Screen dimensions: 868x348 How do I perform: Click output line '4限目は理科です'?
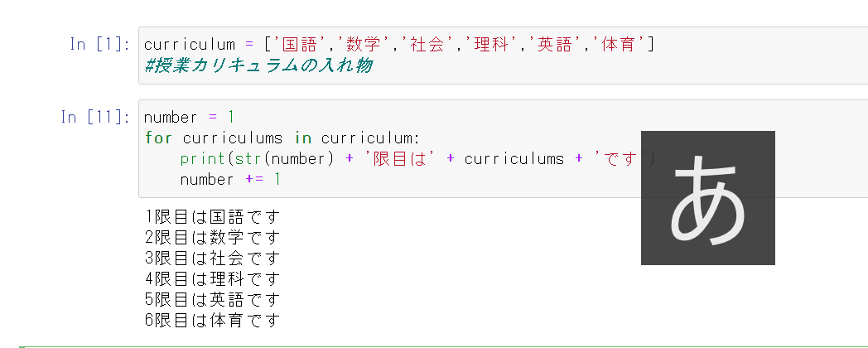click(x=212, y=278)
